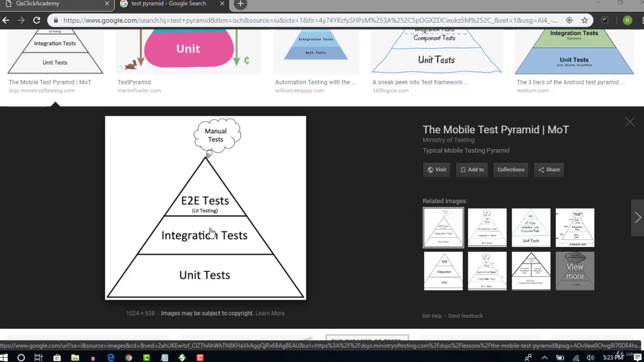Open the dojo.ministryoftesting.com pyramid result thumbnail
The width and height of the screenshot is (644, 362).
tap(55, 52)
